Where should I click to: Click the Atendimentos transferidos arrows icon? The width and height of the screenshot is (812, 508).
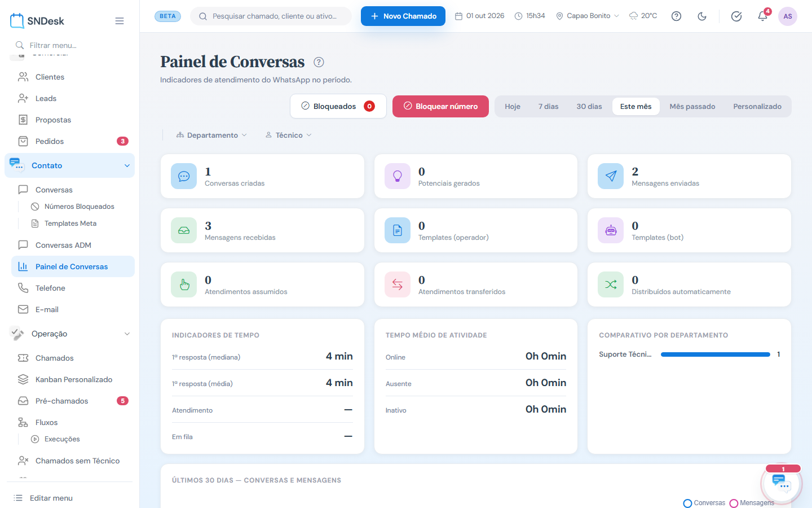[398, 284]
